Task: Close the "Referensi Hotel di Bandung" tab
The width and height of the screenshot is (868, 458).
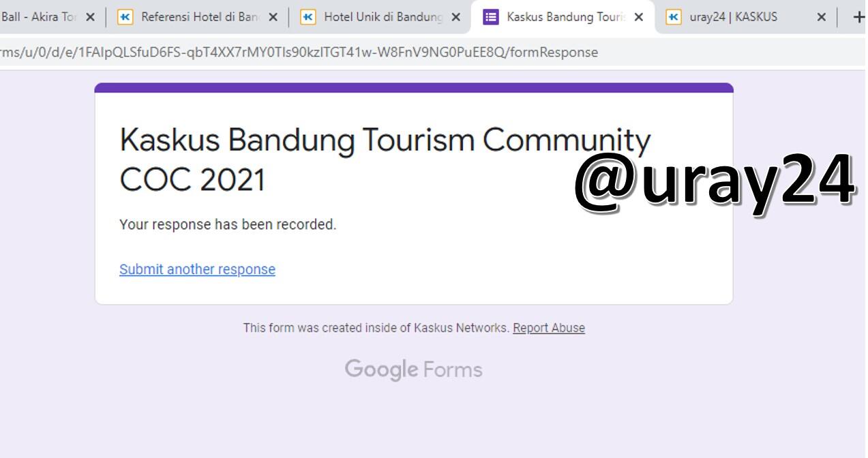Action: pyautogui.click(x=272, y=17)
